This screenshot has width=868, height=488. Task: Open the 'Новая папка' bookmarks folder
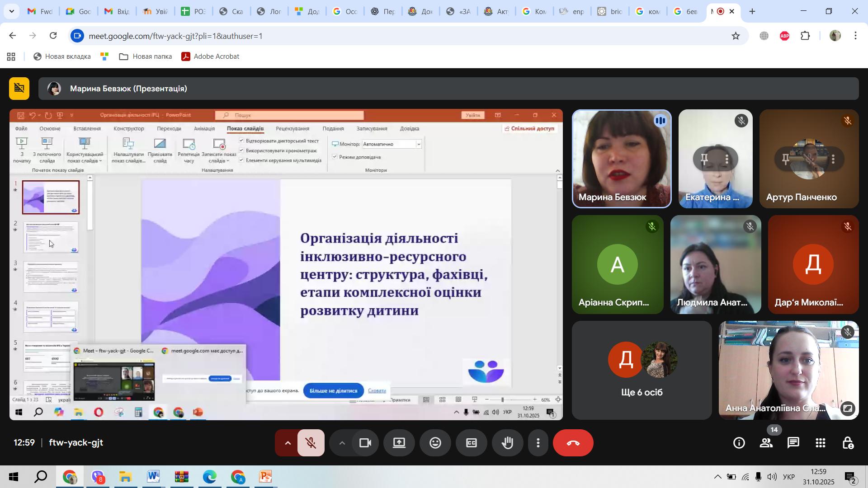coord(146,56)
